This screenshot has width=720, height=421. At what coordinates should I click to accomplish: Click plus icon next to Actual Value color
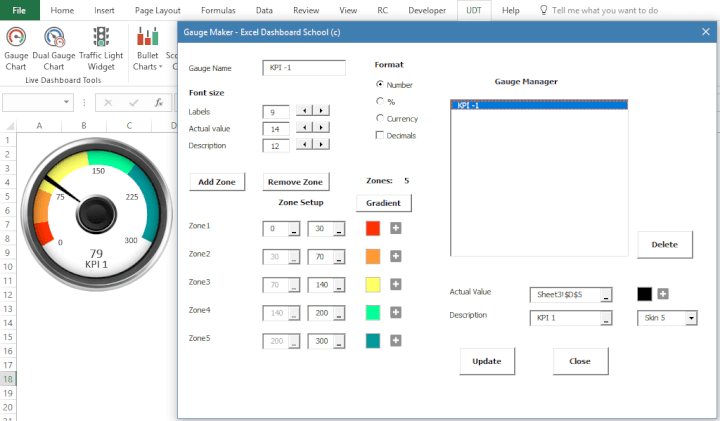(x=662, y=294)
